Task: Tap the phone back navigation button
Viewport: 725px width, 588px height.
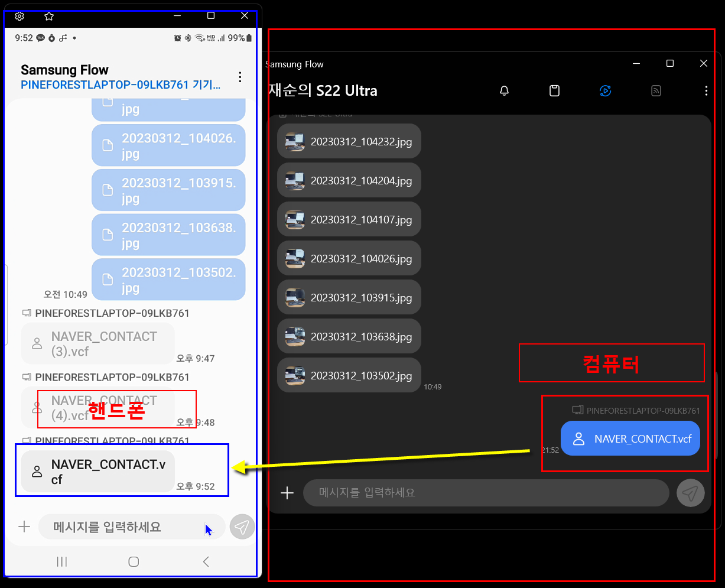Action: [206, 562]
